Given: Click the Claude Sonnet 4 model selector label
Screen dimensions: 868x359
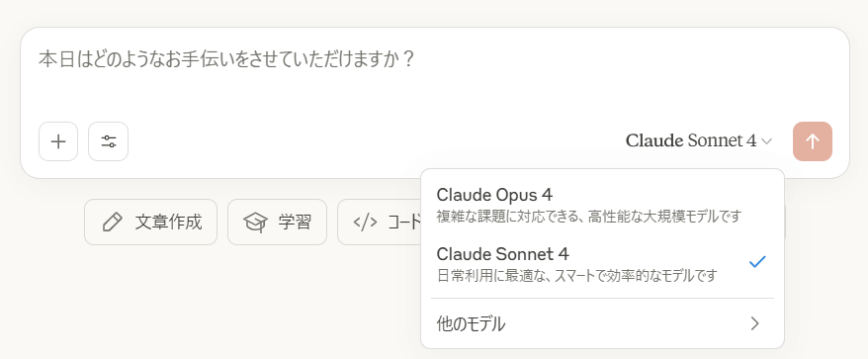Looking at the screenshot, I should [691, 141].
